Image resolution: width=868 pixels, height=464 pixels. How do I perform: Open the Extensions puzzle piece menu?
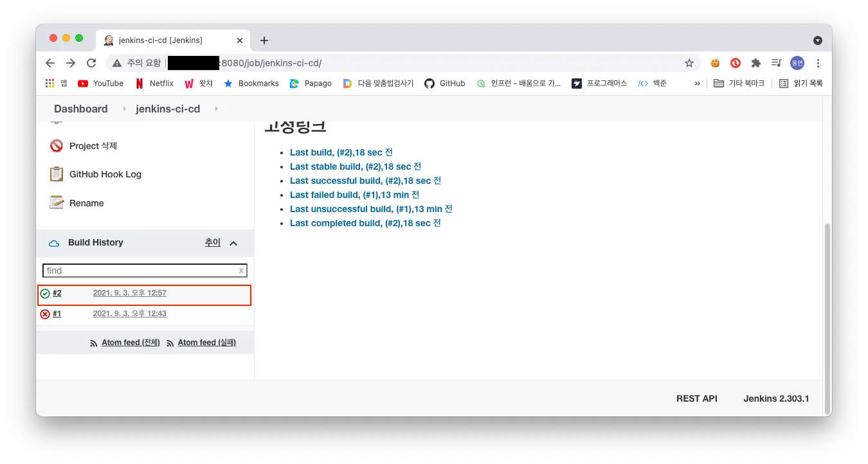pos(756,63)
